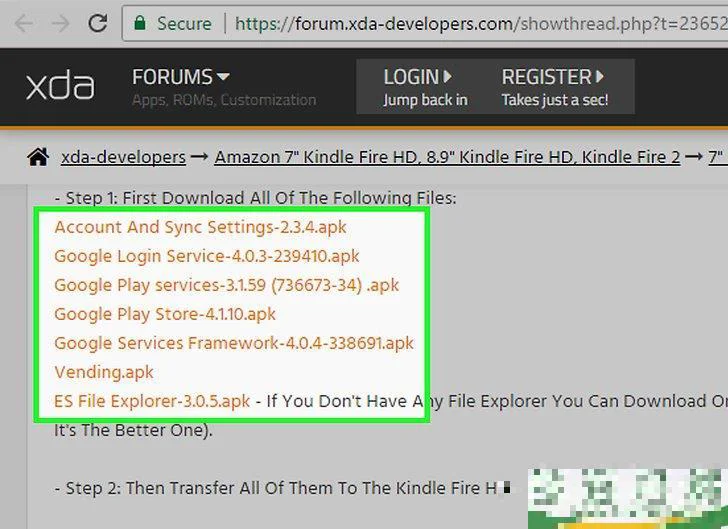Image resolution: width=728 pixels, height=529 pixels.
Task: Open Amazon 7" Kindle Fire HD breadcrumb link
Action: (447, 157)
